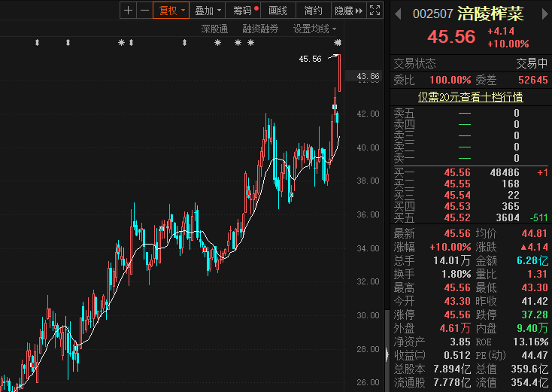Click the rightmost star event marker above chart
Image resolution: width=552 pixels, height=392 pixels.
(338, 42)
